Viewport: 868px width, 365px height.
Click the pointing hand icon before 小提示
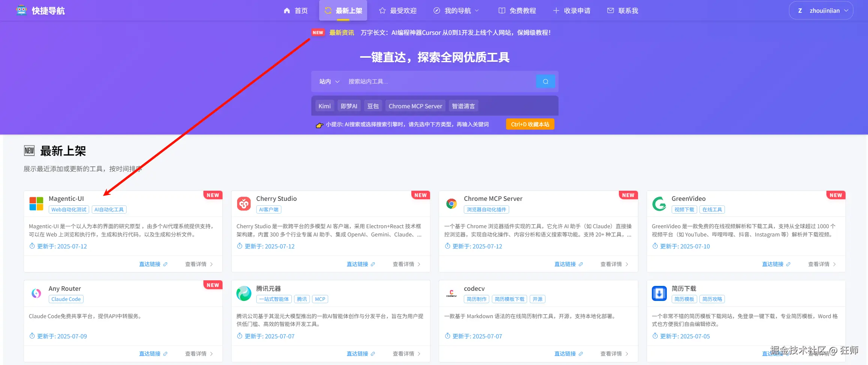click(x=319, y=125)
